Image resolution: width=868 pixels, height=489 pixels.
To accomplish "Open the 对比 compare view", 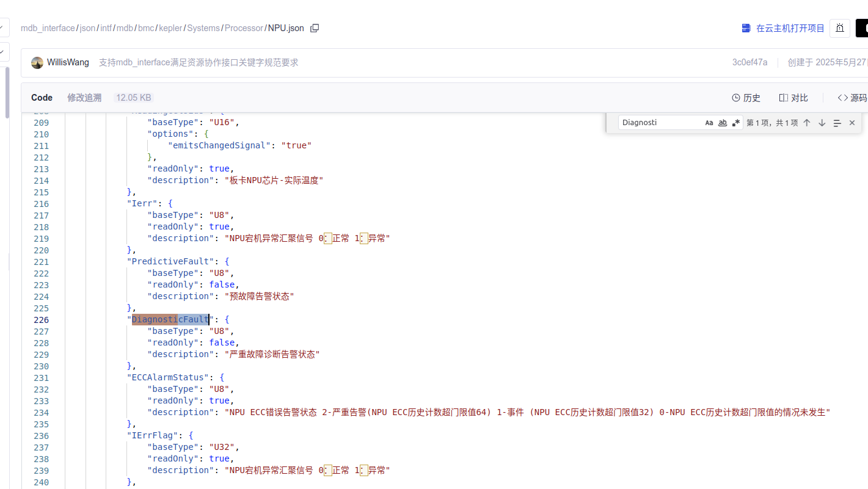I will tap(793, 98).
